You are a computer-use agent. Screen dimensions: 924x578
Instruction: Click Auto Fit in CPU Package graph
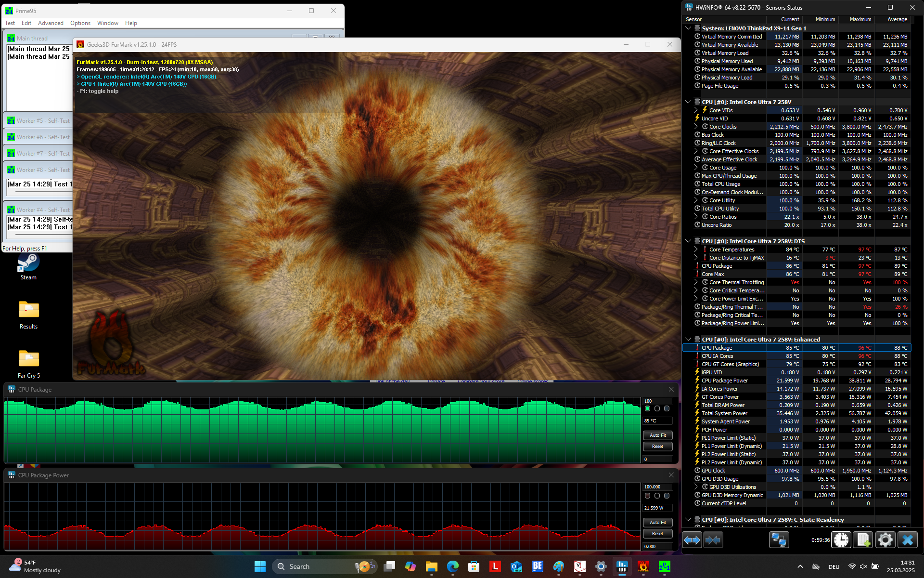pos(658,435)
